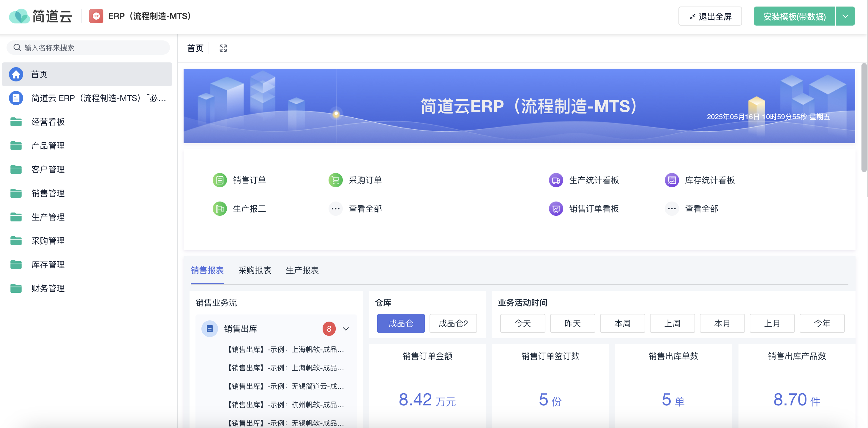Viewport: 868px width, 428px height.
Task: Click the 销售订单看板 purple icon
Action: coord(556,209)
